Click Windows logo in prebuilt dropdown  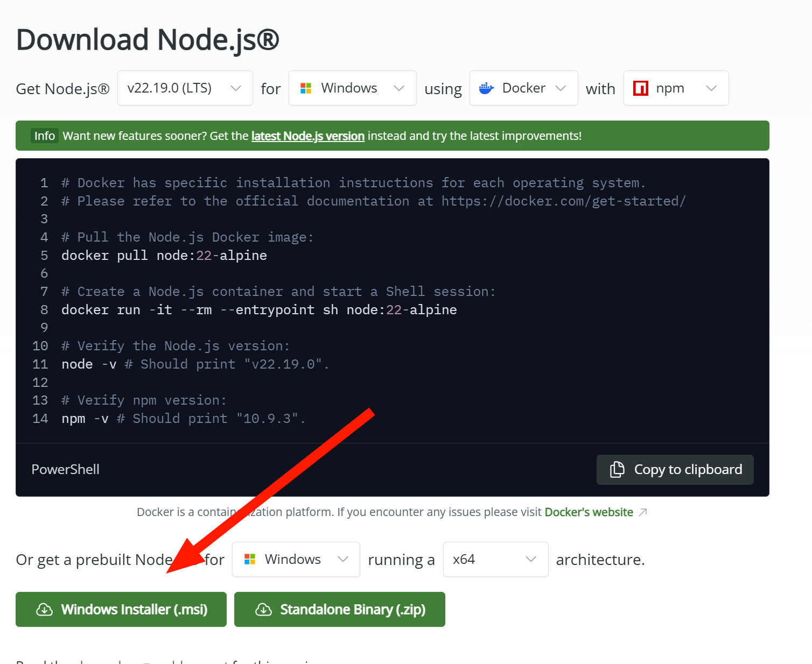(x=250, y=560)
